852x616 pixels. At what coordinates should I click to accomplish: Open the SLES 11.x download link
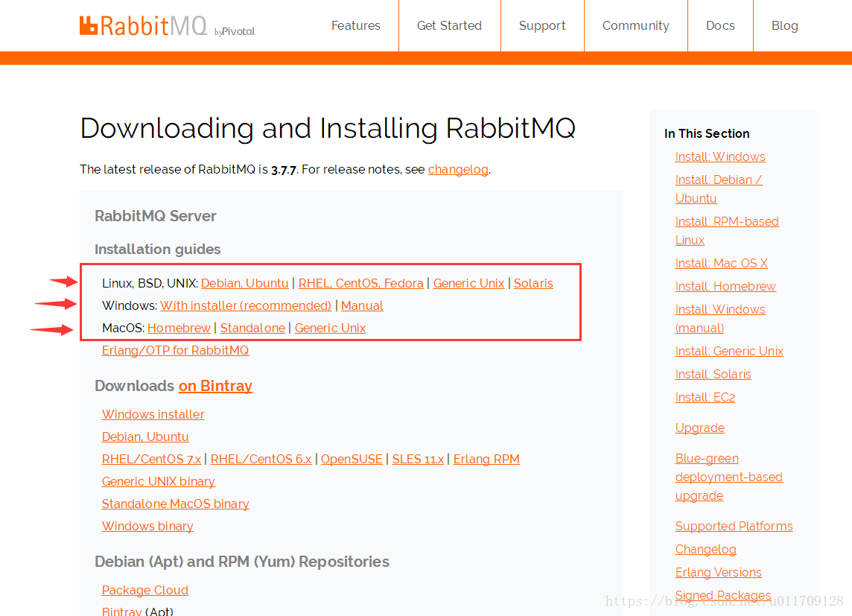(x=418, y=459)
